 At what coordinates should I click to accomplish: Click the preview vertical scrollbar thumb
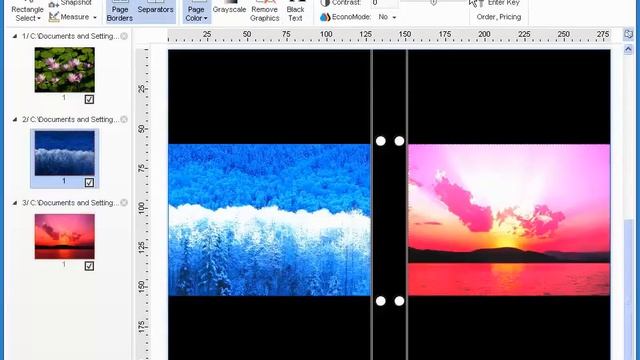(629, 290)
